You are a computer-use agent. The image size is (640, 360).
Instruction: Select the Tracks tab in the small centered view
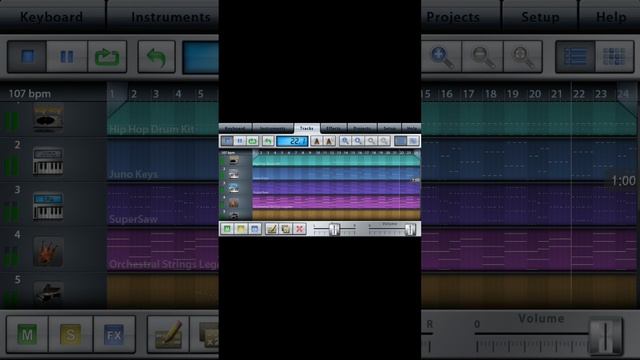(x=307, y=129)
